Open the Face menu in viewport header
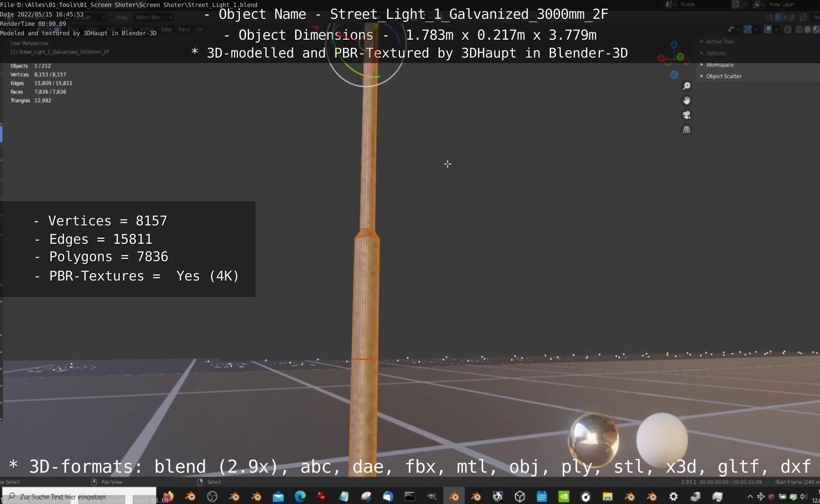Viewport: 820px width, 504px height. [184, 29]
